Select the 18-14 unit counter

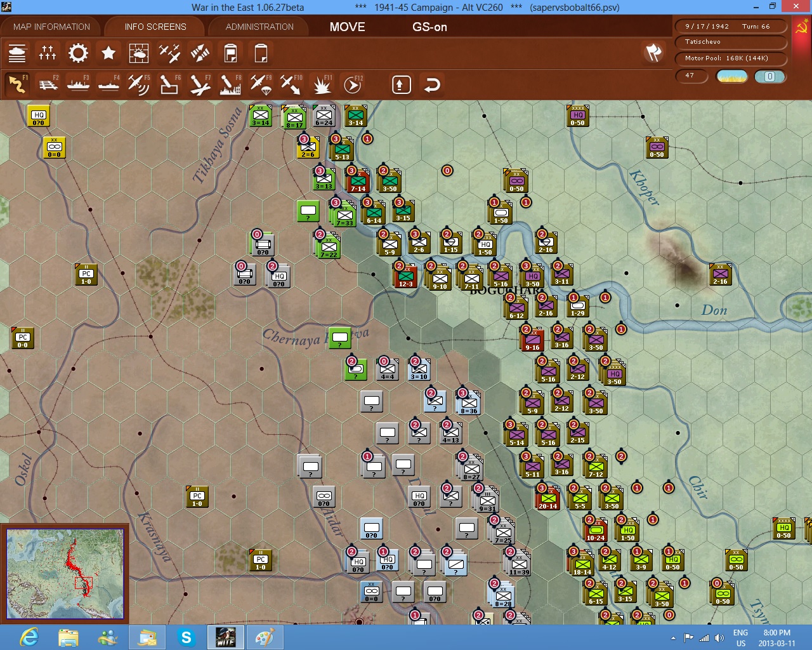coord(582,563)
